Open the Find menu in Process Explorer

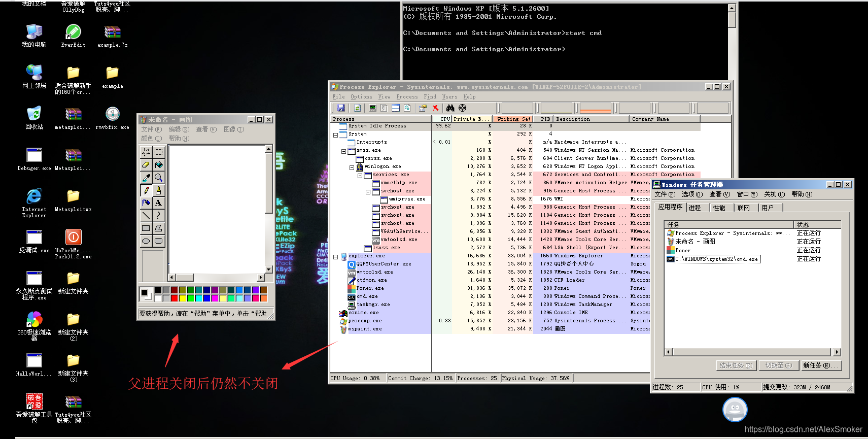[x=430, y=96]
